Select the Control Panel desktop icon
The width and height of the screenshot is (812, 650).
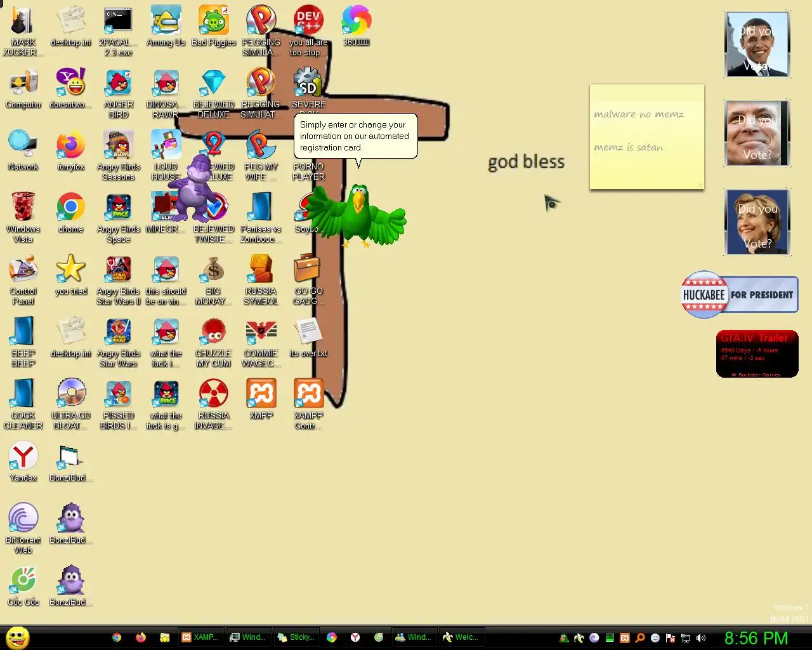23,280
